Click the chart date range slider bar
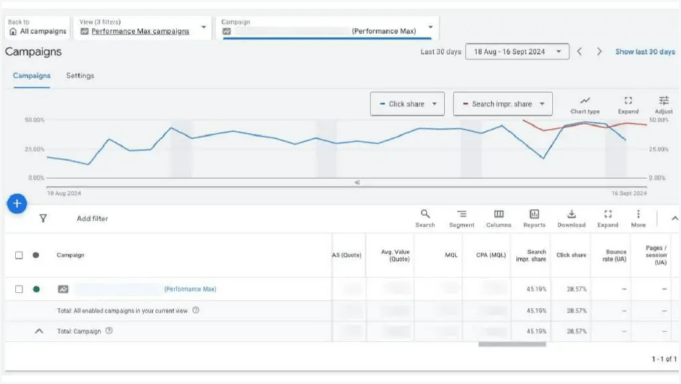Viewport: 681px width, 384px height. point(347,187)
